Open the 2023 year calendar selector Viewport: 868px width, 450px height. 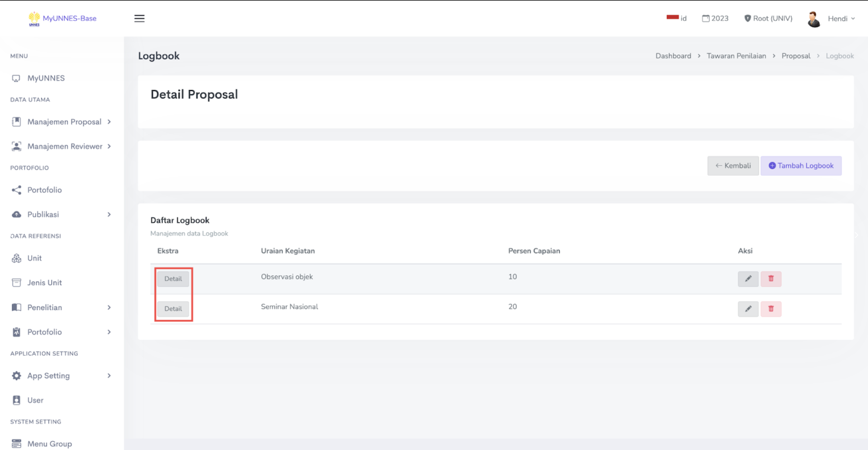point(715,19)
